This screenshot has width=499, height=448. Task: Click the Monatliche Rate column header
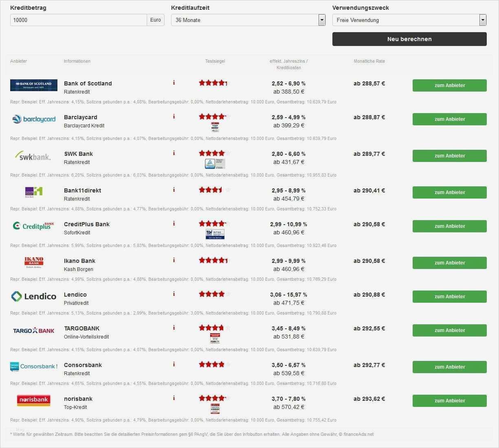click(x=369, y=61)
